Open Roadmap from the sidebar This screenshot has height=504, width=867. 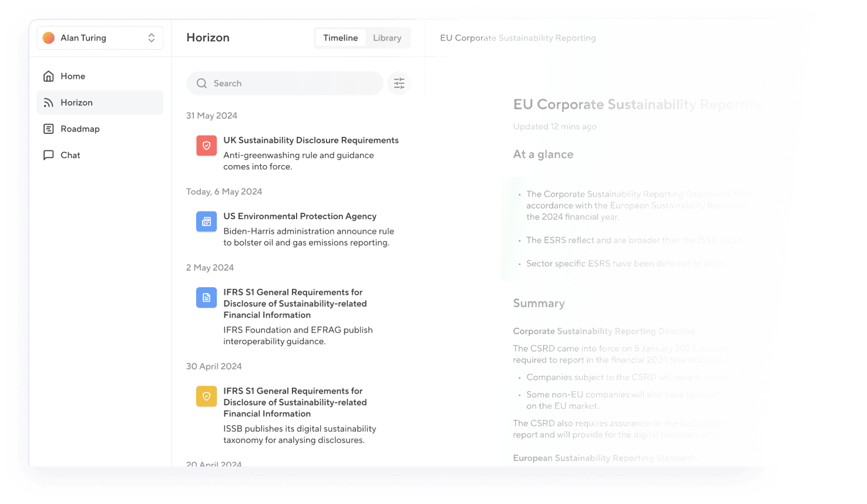[x=100, y=129]
